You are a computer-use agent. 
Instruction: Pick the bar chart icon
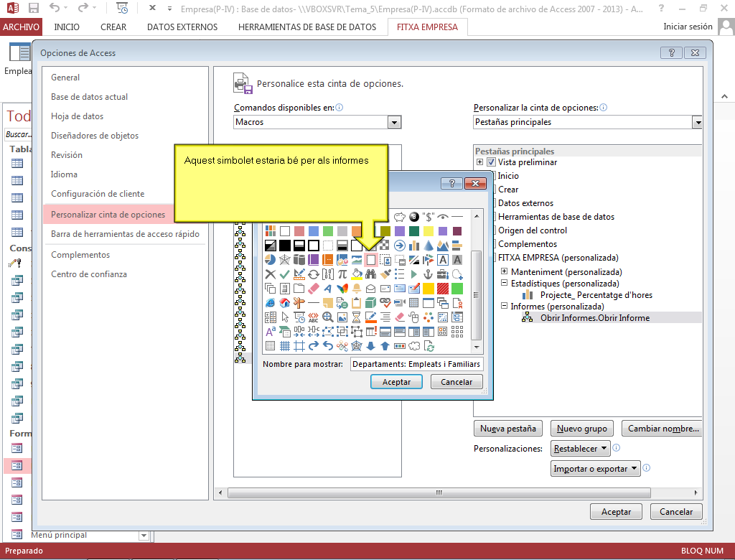point(414,246)
